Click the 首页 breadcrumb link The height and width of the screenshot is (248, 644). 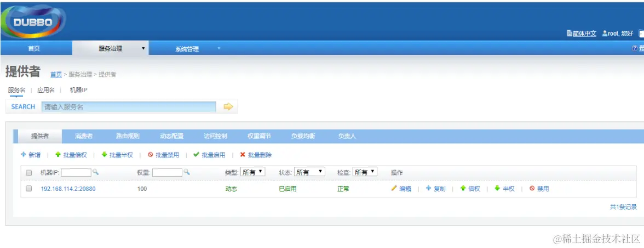click(56, 75)
